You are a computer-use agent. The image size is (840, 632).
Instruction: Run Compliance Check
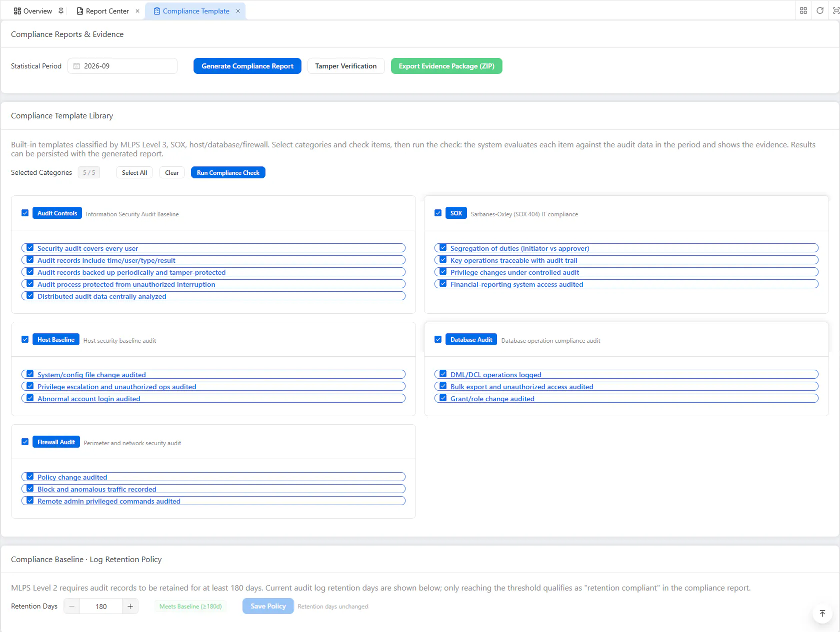[x=228, y=172]
